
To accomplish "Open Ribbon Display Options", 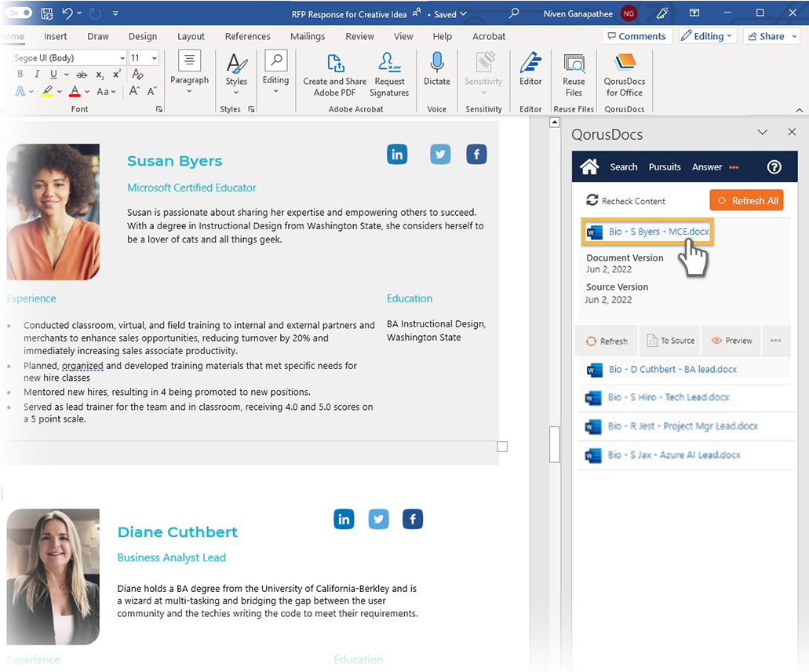I will click(x=694, y=13).
